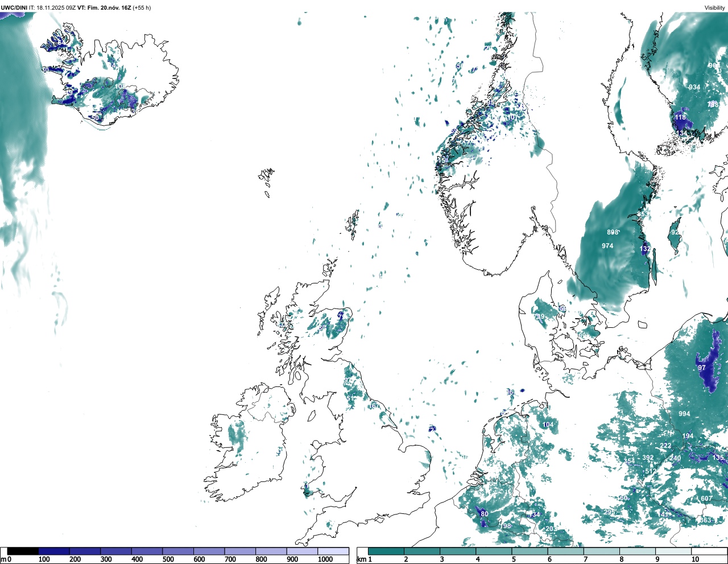Screen dimensions: 728x564
Task: Click the pale 9–10 km legend swatch
Action: click(674, 551)
